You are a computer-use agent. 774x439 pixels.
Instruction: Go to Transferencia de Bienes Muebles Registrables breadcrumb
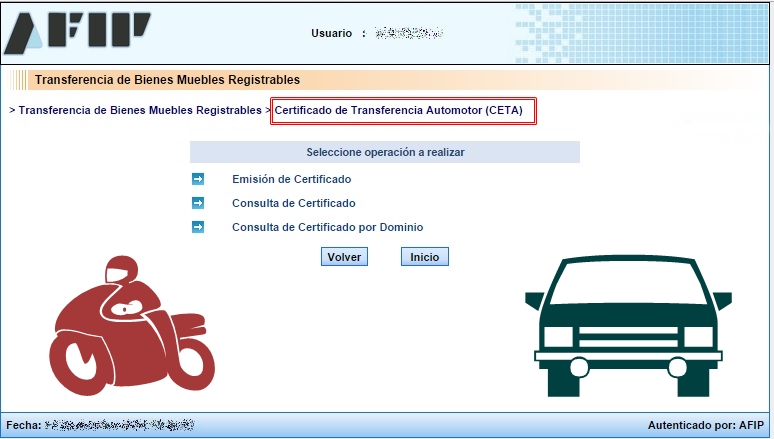point(139,110)
